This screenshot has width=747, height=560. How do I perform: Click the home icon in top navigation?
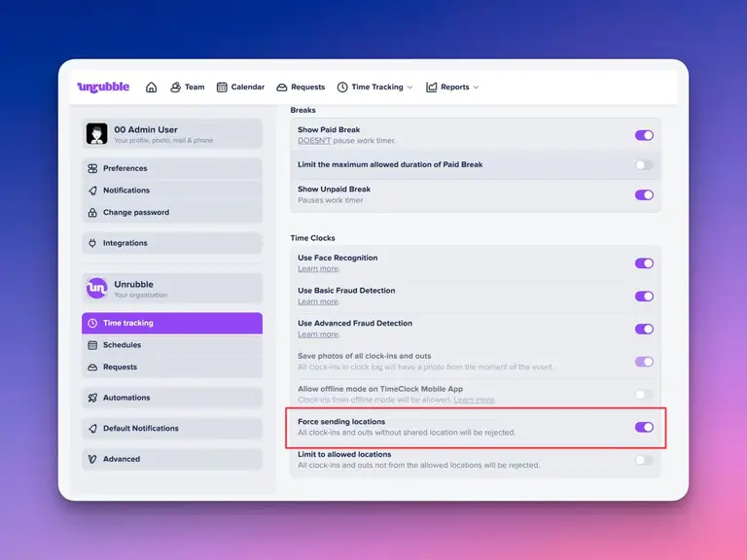tap(151, 87)
